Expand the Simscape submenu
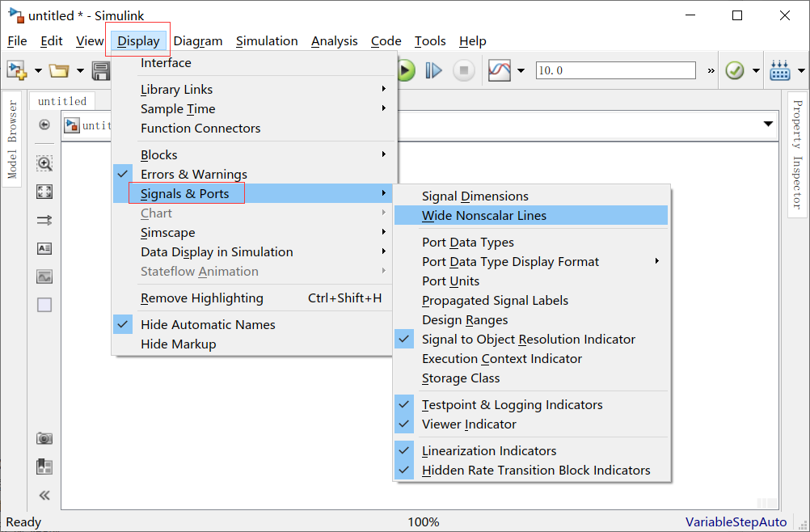Screen dimensions: 810x532 254,232
